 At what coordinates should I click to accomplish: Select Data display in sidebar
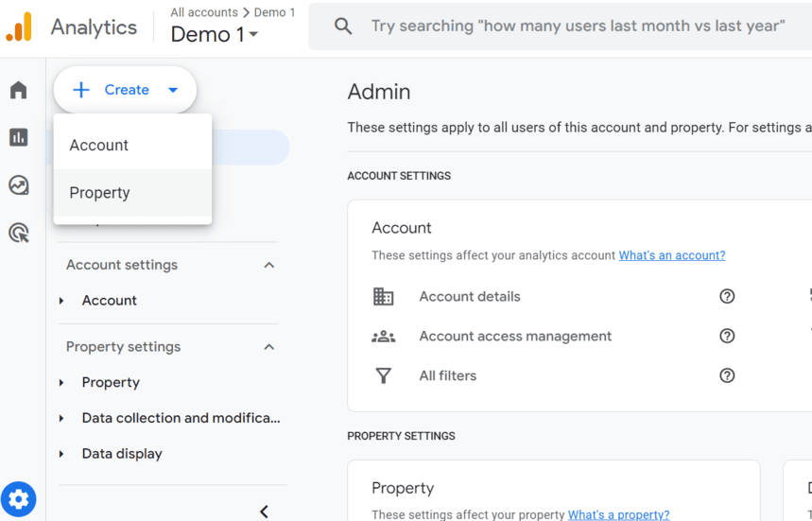point(122,454)
